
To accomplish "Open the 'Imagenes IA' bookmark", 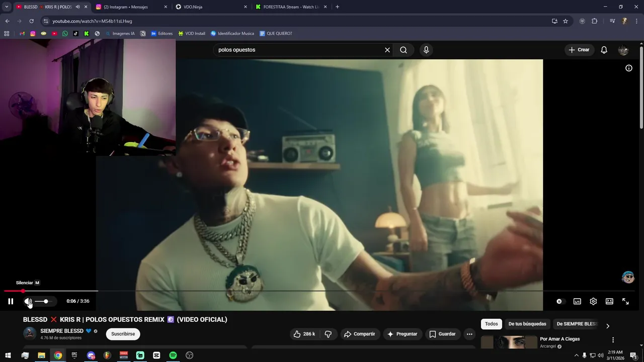I will coord(120,34).
